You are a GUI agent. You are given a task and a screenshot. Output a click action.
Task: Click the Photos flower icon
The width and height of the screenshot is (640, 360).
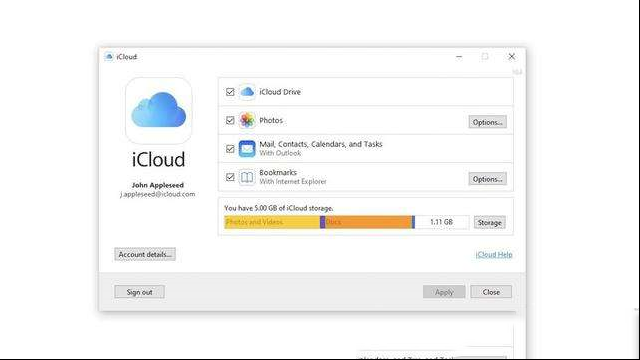tap(247, 120)
